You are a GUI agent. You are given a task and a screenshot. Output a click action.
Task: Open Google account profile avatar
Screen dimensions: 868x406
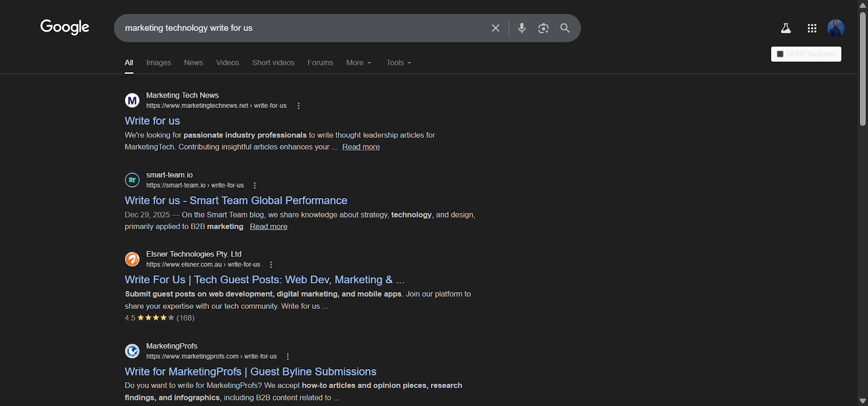(x=835, y=28)
